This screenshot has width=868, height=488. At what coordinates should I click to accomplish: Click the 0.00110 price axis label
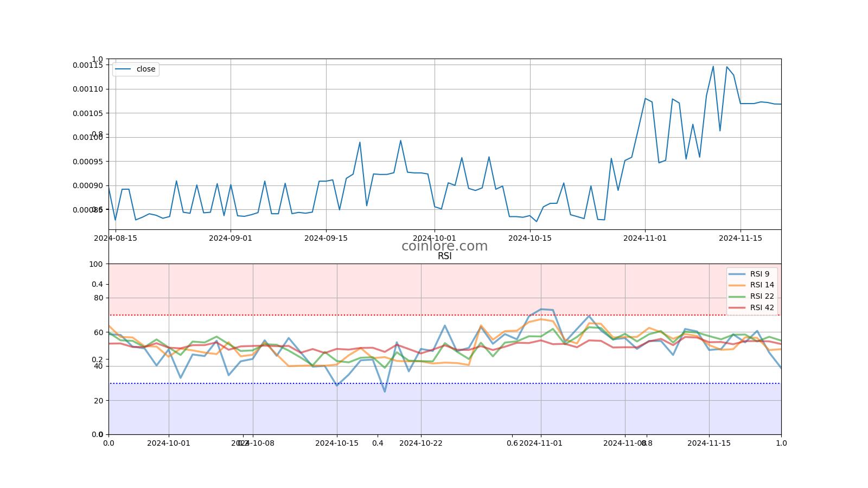click(x=88, y=89)
